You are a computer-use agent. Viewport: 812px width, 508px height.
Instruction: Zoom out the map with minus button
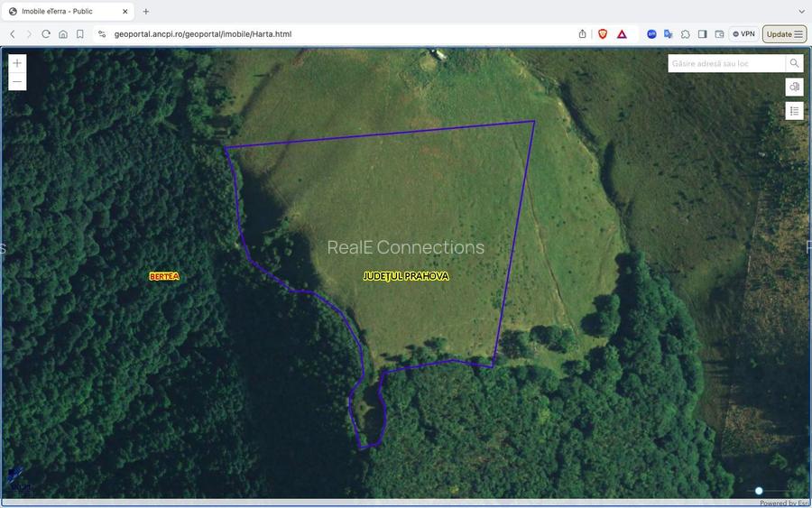[17, 81]
